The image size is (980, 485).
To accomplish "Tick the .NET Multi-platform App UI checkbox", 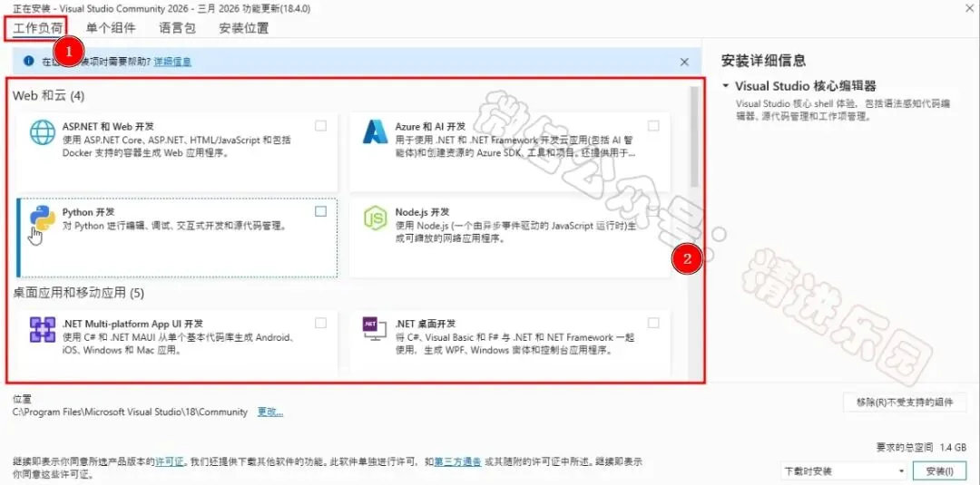I will tap(320, 323).
